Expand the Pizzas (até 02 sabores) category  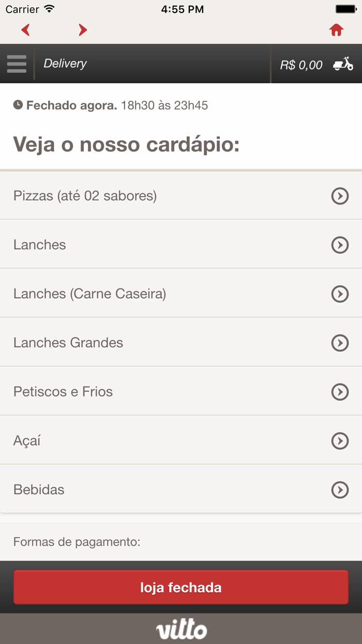tap(340, 197)
